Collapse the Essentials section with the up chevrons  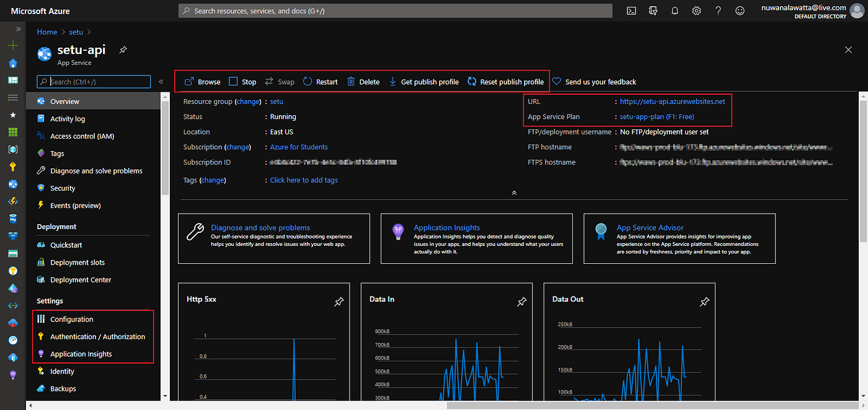[x=514, y=193]
